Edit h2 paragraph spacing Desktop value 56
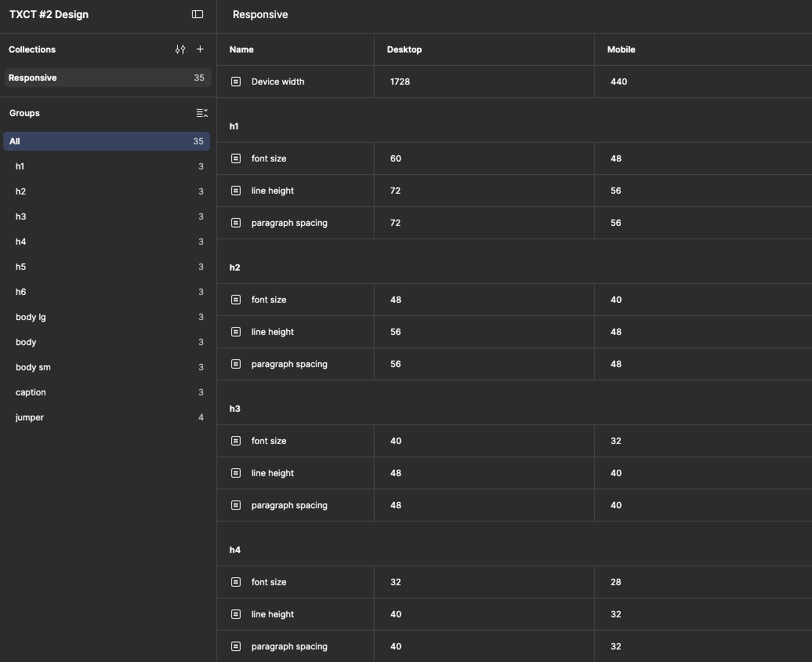 [x=484, y=364]
